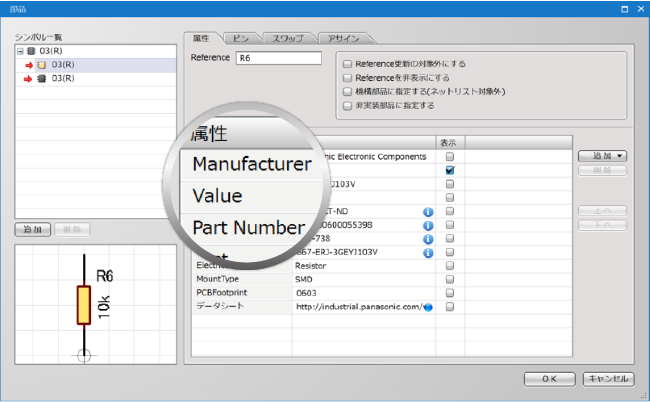
Task: Click the シンボル一覧 list label
Action: pyautogui.click(x=39, y=37)
